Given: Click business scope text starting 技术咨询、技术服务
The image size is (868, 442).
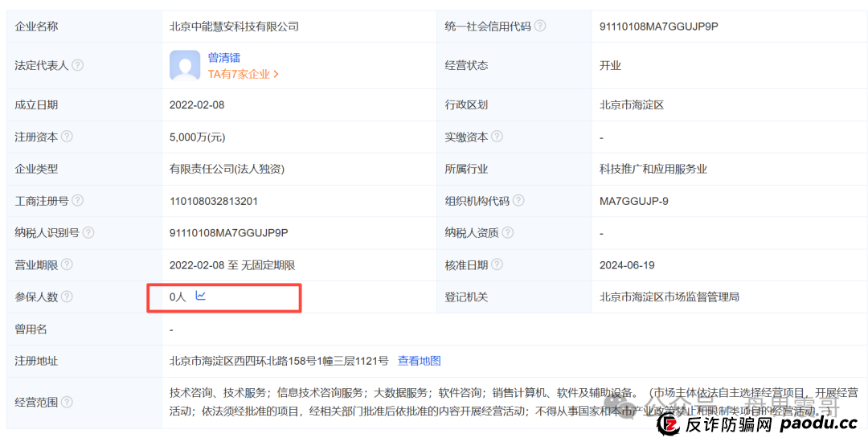Looking at the screenshot, I should click(514, 402).
